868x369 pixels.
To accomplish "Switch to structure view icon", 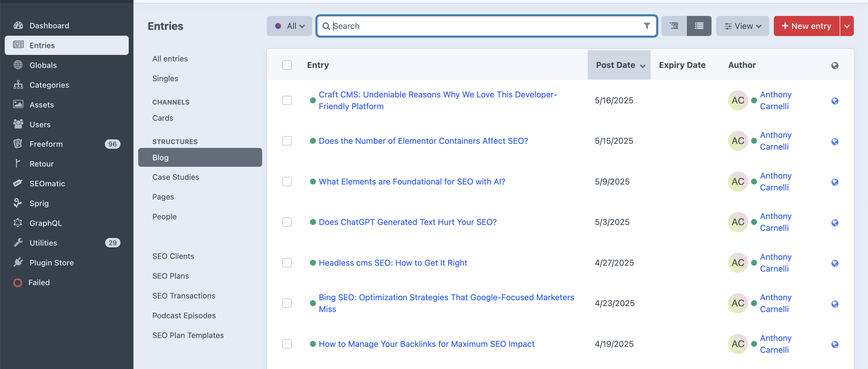I will coord(674,26).
